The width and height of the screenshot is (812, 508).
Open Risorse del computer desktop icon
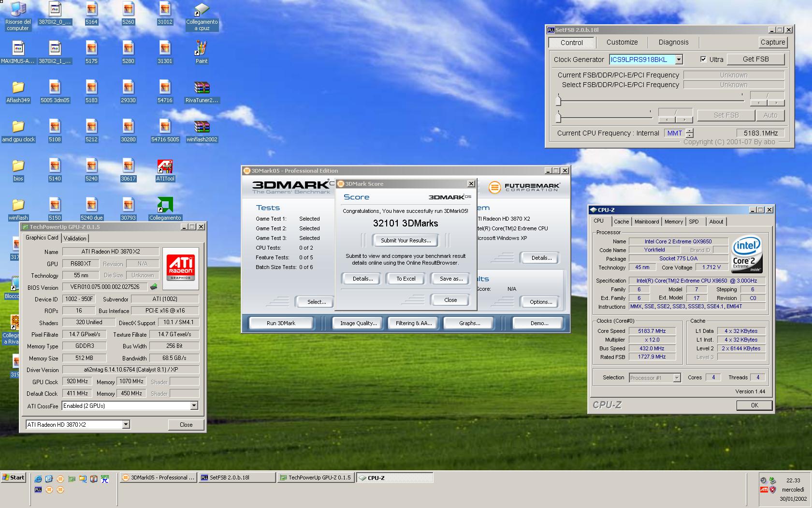[x=18, y=16]
